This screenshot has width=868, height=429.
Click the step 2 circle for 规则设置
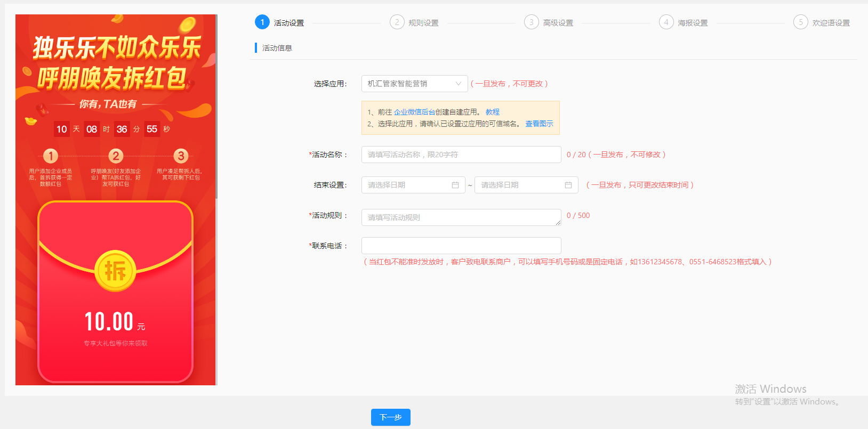click(397, 22)
